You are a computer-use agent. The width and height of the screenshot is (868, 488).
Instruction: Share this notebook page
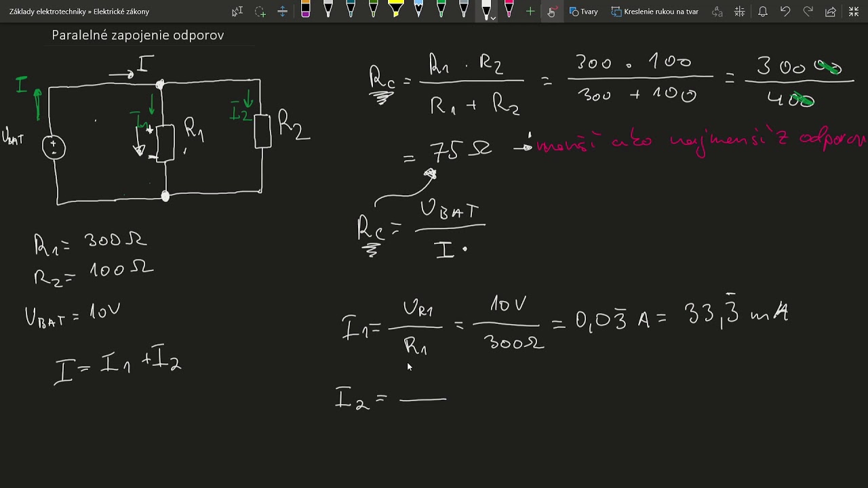(x=831, y=12)
